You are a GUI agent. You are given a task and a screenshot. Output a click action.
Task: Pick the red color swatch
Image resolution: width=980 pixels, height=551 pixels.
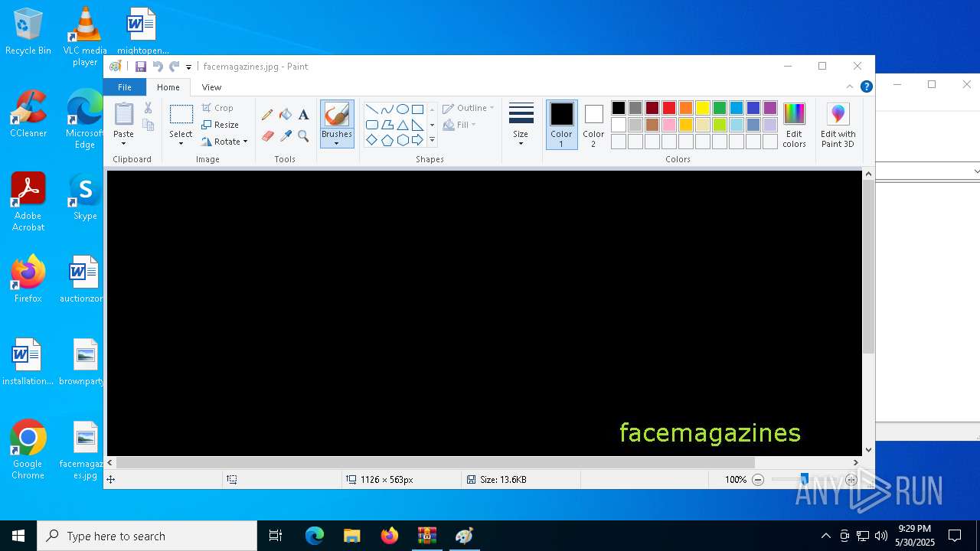(x=669, y=108)
